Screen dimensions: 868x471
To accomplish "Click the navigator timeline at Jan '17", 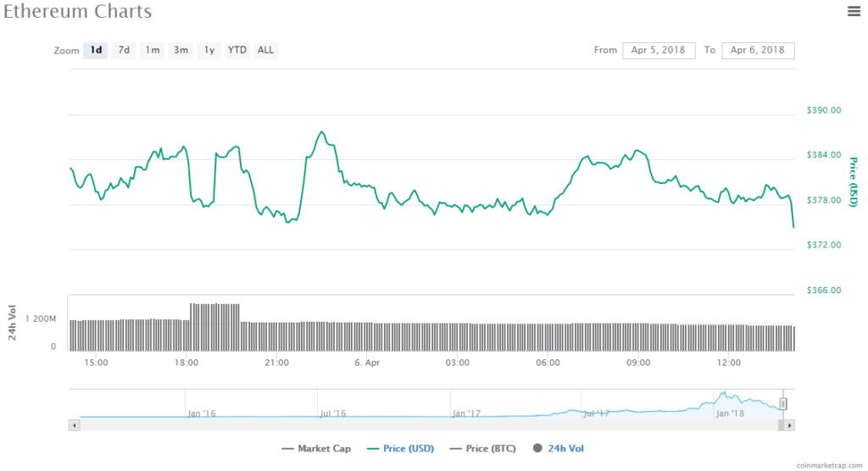I will point(466,413).
